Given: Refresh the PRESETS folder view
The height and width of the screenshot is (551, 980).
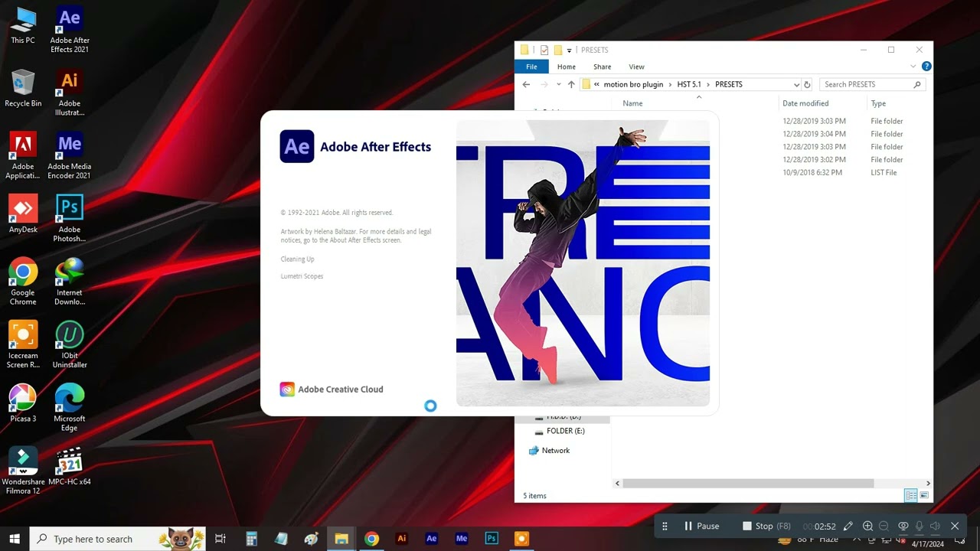Looking at the screenshot, I should [x=807, y=84].
